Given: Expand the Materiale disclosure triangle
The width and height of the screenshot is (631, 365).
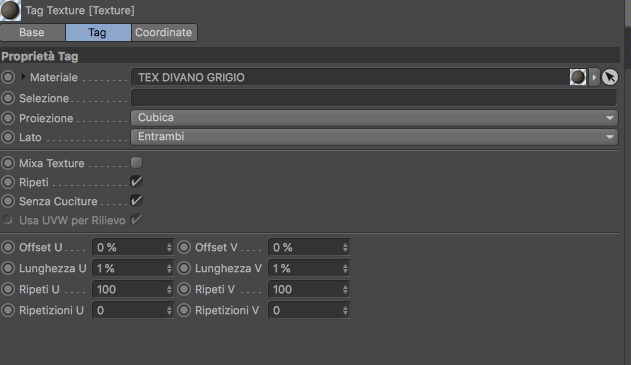Looking at the screenshot, I should coord(23,76).
